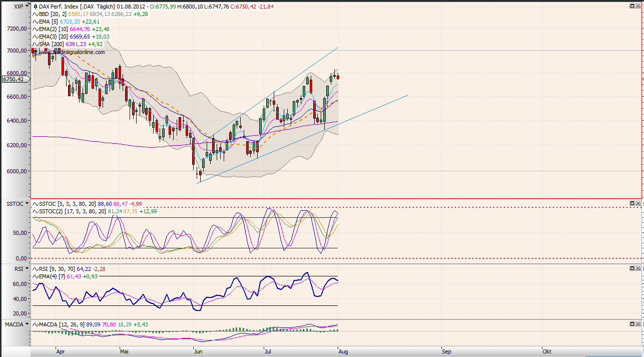Open the MACDA panel dropdown arrow
Screen dimensions: 644x357
[27, 325]
